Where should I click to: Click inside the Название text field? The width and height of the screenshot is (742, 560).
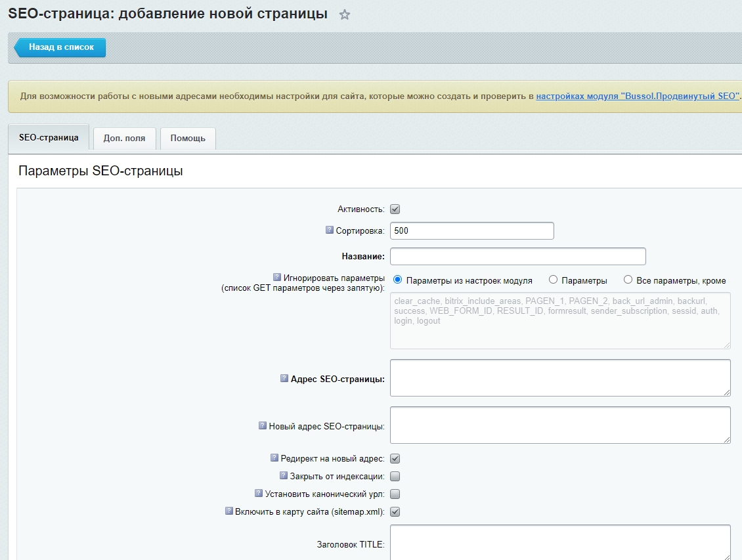517,256
